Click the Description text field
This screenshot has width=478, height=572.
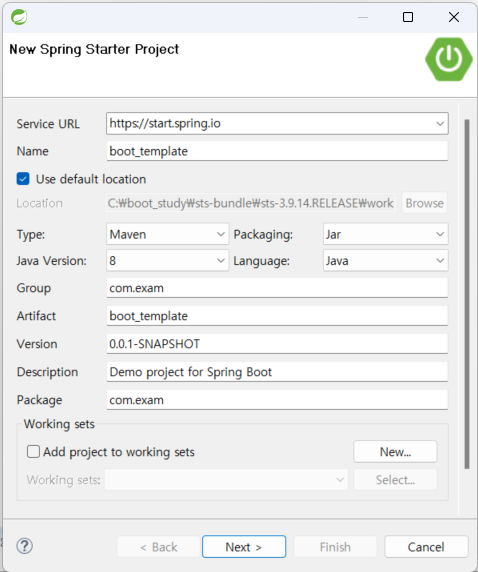coord(277,372)
